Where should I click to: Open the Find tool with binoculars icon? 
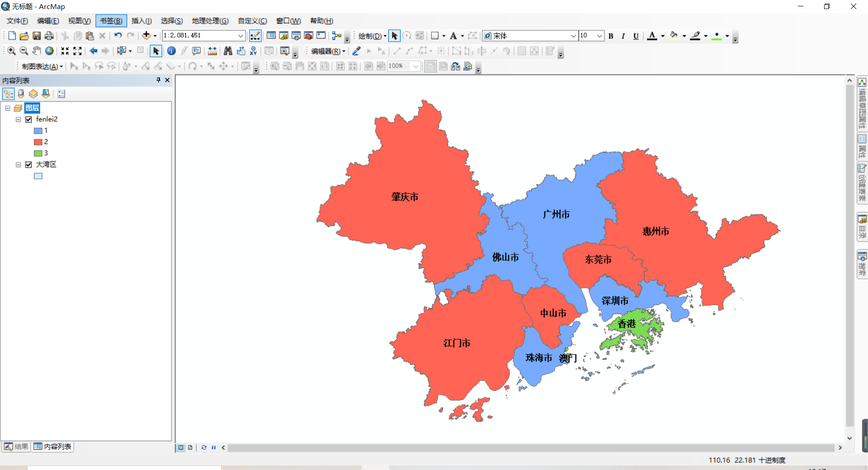click(228, 51)
